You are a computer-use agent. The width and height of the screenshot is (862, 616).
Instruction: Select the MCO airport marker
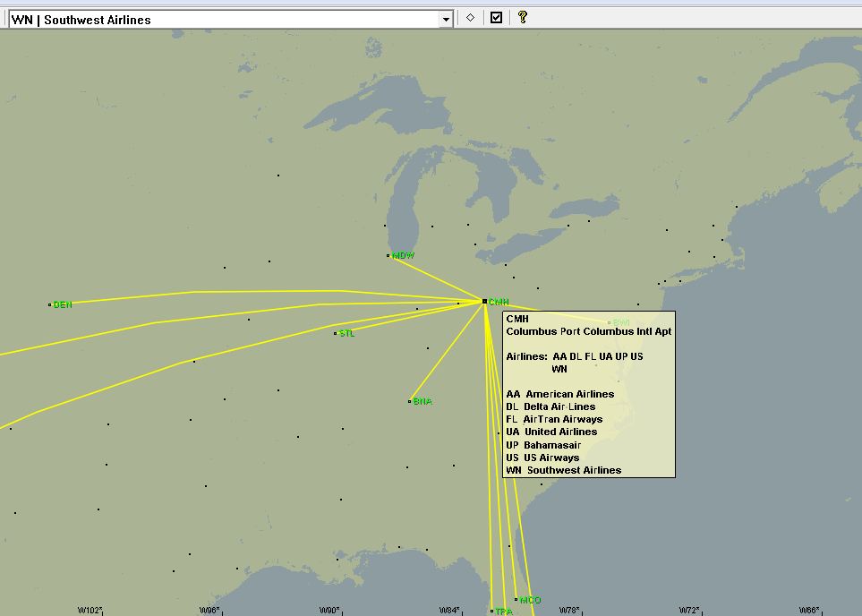[x=516, y=600]
